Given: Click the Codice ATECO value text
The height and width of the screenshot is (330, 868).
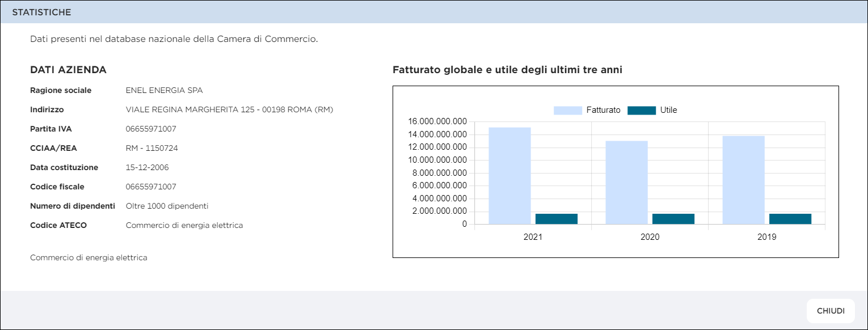Looking at the screenshot, I should [184, 225].
